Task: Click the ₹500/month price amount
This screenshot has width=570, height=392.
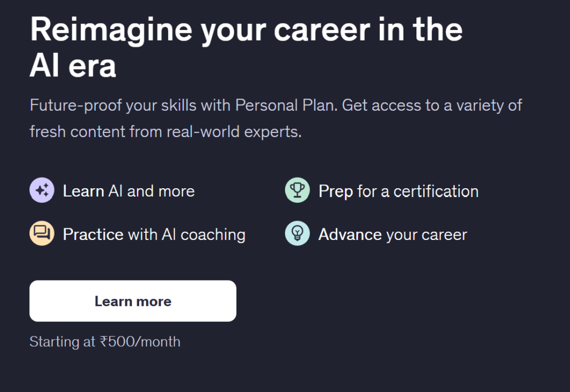Action: pos(140,341)
